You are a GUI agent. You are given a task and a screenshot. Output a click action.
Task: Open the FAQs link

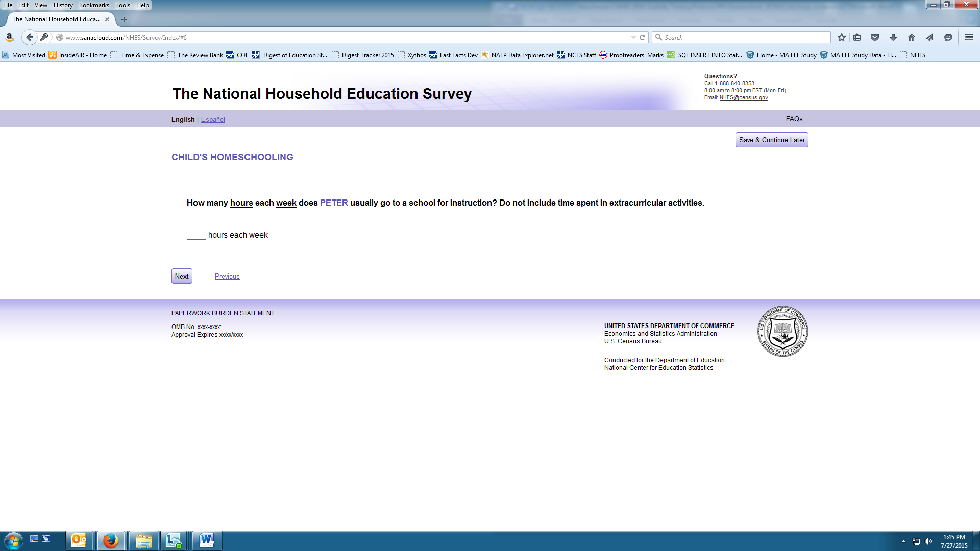point(794,119)
